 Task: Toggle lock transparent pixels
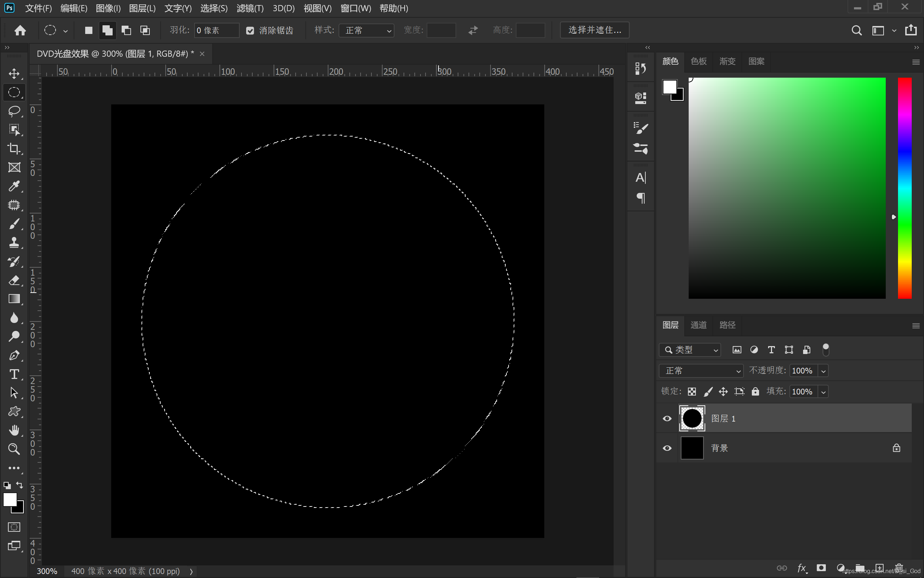[x=692, y=392]
